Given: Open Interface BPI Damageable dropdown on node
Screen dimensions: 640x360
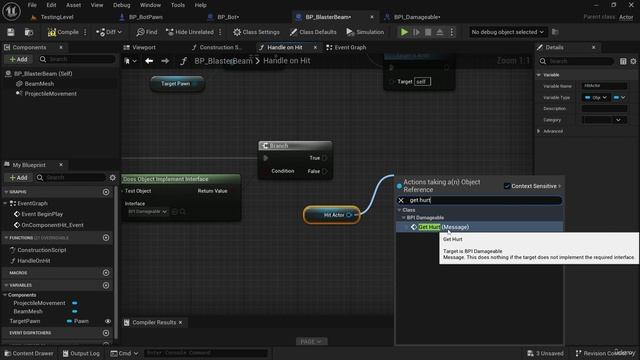Looking at the screenshot, I should (148, 212).
